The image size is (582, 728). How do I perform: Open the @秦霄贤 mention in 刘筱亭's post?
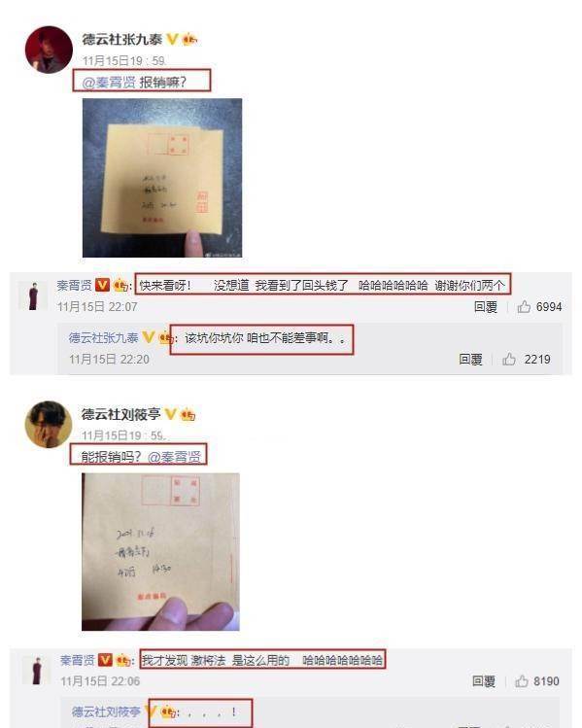174,457
